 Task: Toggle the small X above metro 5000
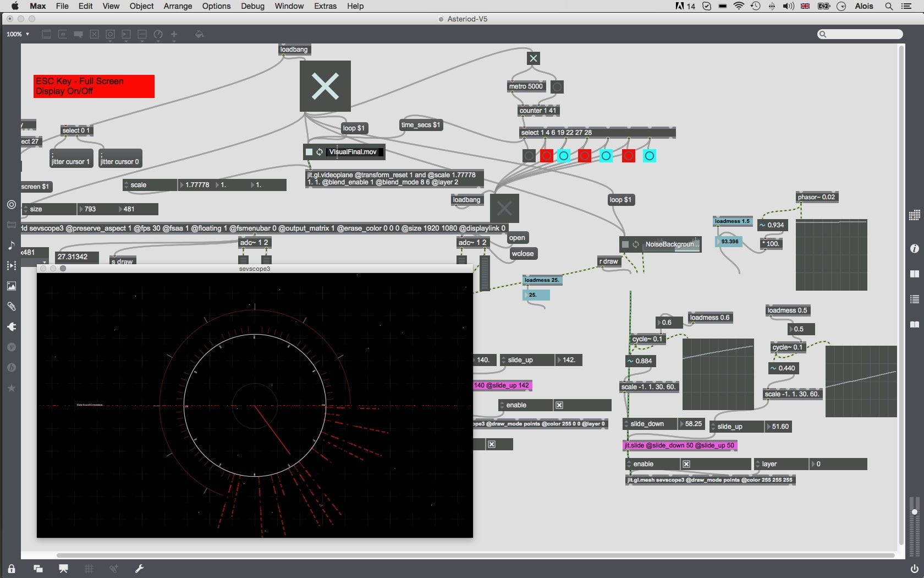533,58
